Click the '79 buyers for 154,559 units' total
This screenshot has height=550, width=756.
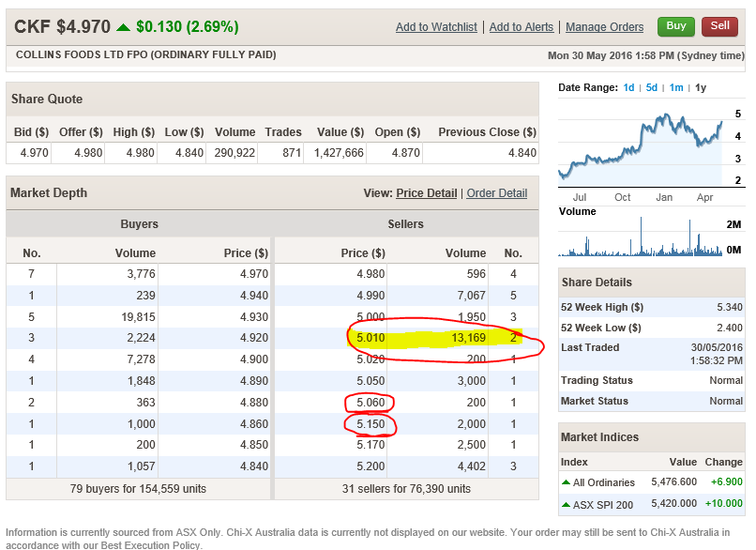click(x=138, y=489)
